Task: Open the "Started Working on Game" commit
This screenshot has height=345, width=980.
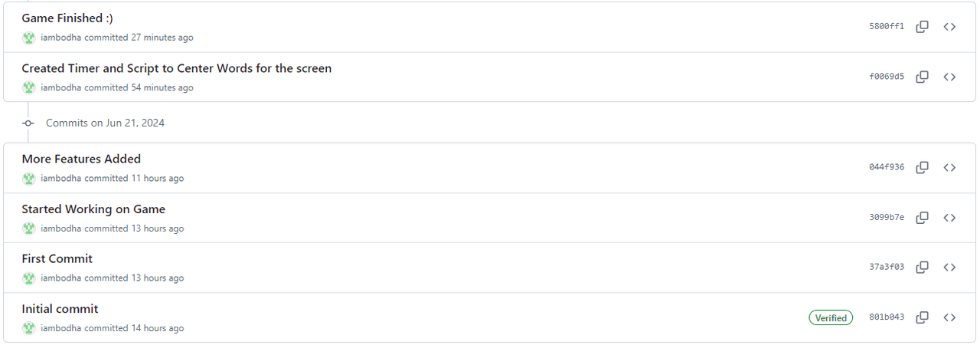Action: 93,209
